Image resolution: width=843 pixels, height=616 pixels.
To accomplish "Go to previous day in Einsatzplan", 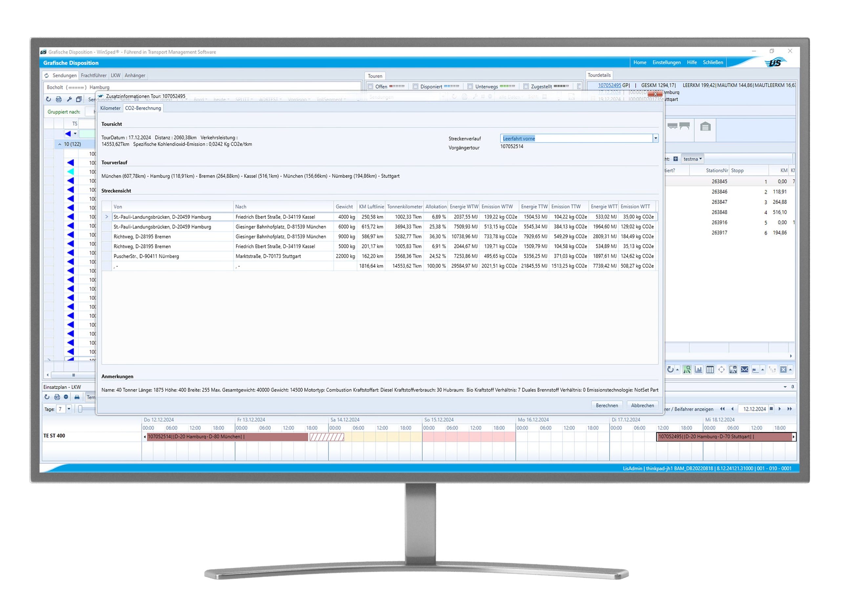I will coord(733,410).
